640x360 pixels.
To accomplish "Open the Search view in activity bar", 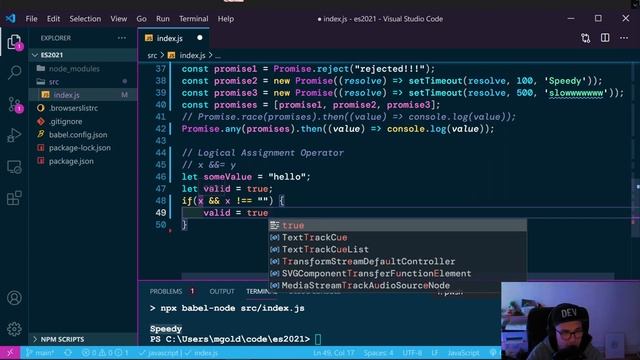I will tap(14, 73).
